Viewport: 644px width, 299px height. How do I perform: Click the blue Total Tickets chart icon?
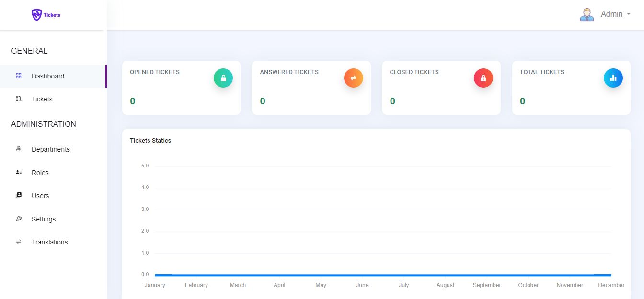[x=613, y=78]
